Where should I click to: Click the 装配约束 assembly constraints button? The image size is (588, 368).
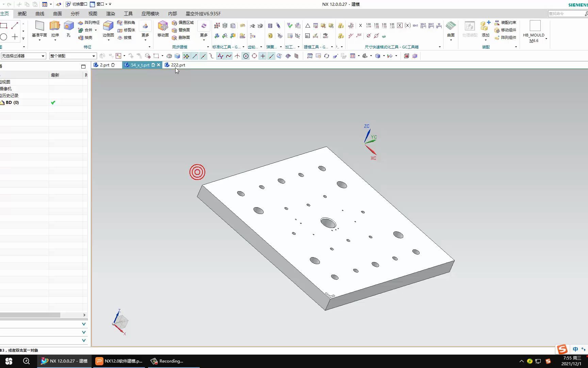(505, 22)
